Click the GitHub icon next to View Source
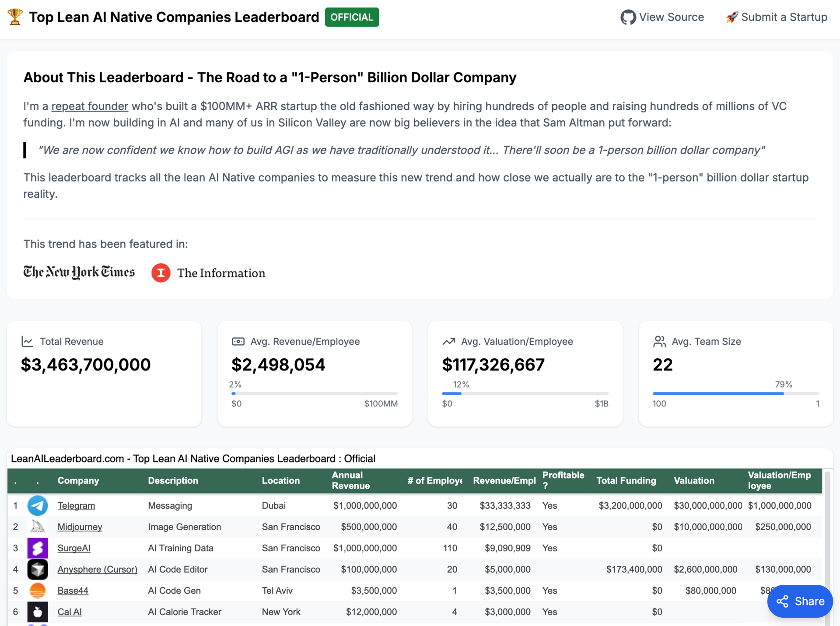This screenshot has height=626, width=840. pos(628,17)
